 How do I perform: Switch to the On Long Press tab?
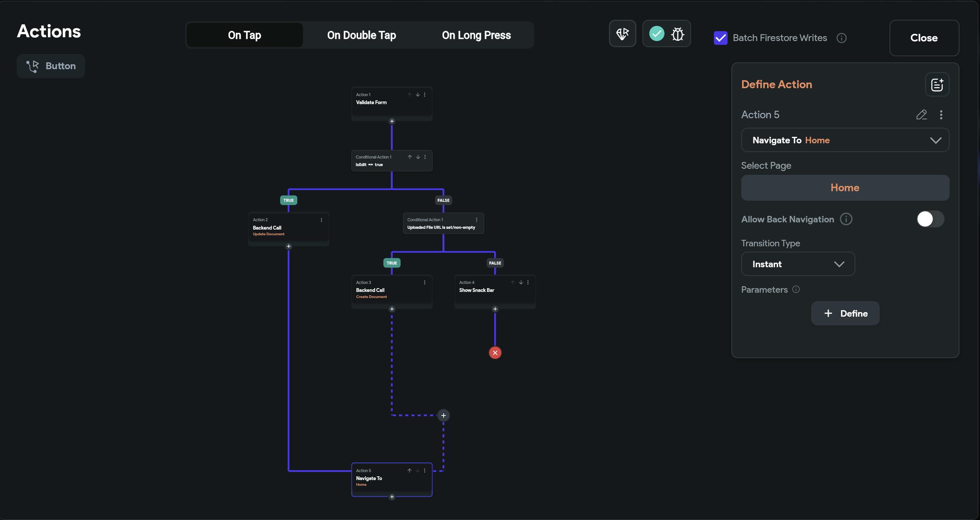pos(476,35)
